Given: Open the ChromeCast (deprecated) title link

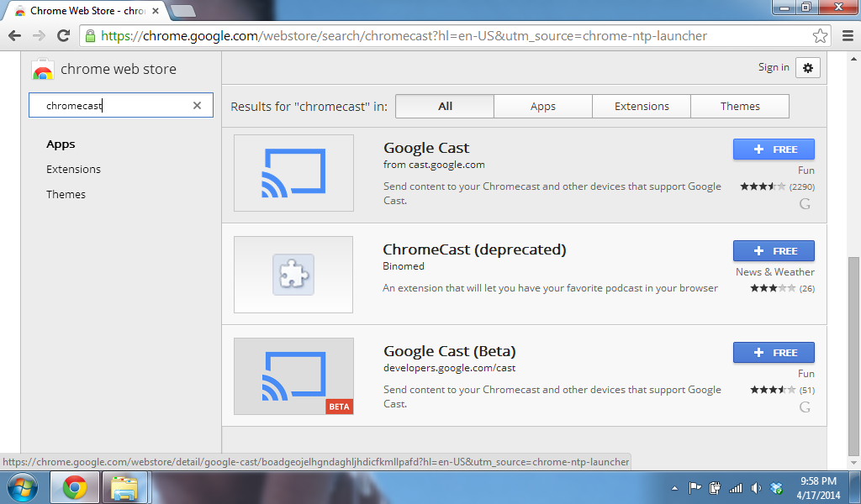Looking at the screenshot, I should (x=474, y=249).
